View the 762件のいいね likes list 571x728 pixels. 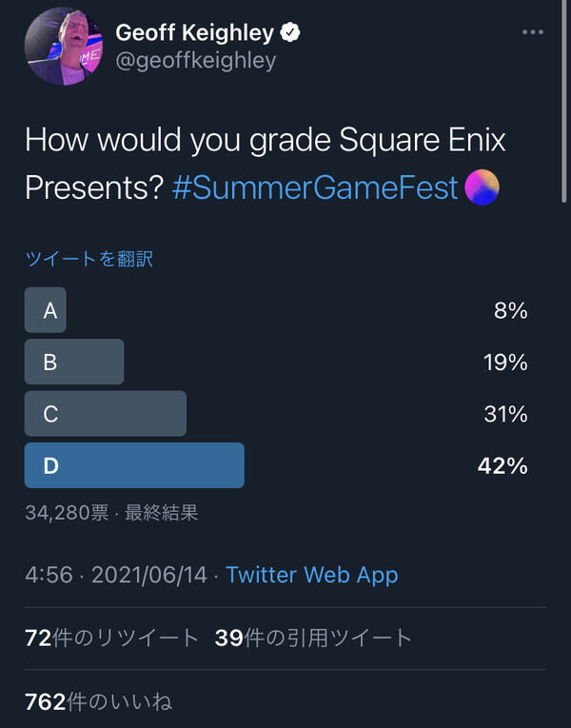pos(98,701)
